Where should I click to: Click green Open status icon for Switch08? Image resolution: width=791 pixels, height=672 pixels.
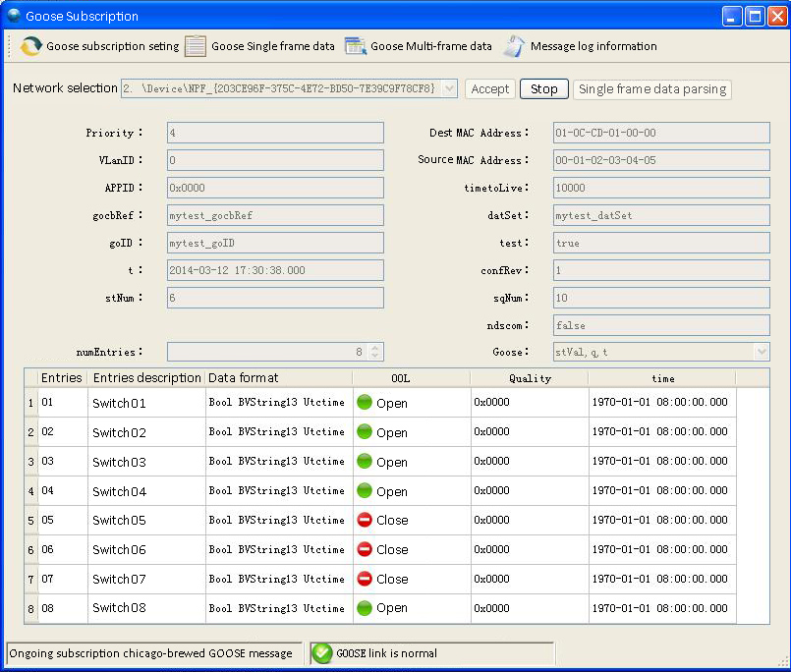click(x=365, y=608)
